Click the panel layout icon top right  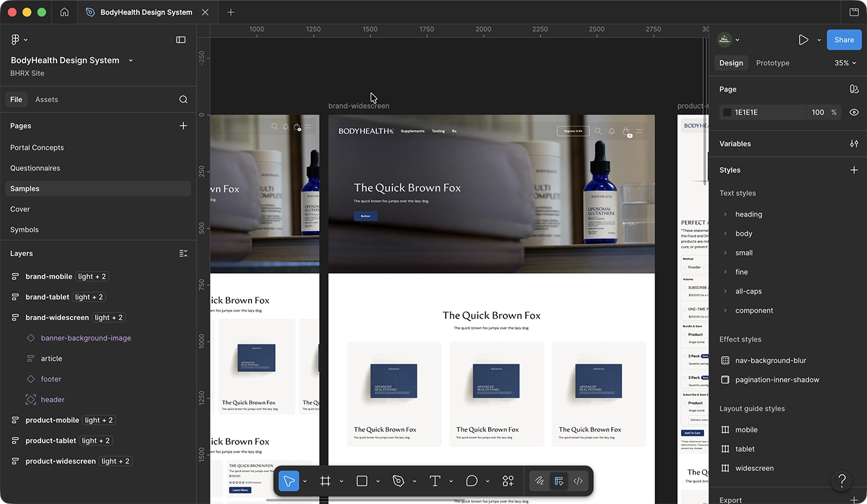point(854,12)
